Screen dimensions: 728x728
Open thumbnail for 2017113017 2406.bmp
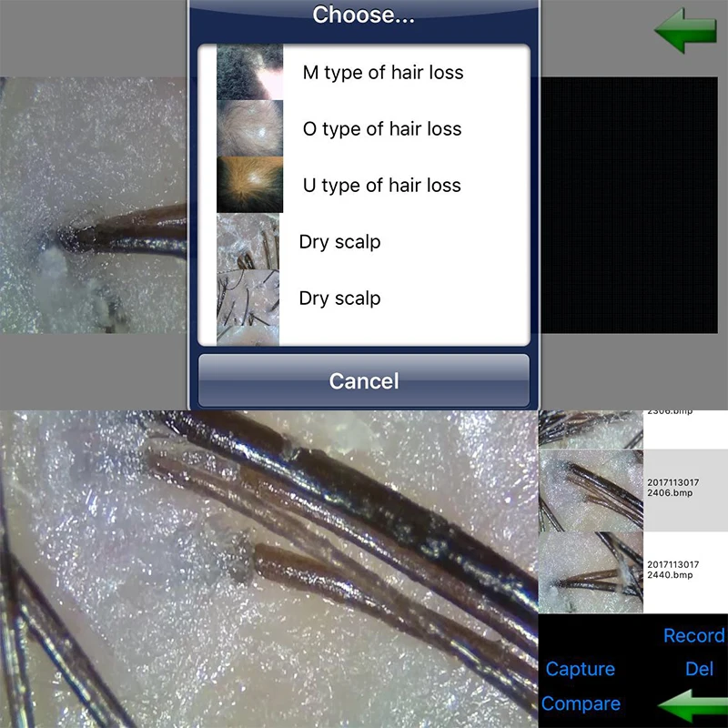tap(591, 490)
